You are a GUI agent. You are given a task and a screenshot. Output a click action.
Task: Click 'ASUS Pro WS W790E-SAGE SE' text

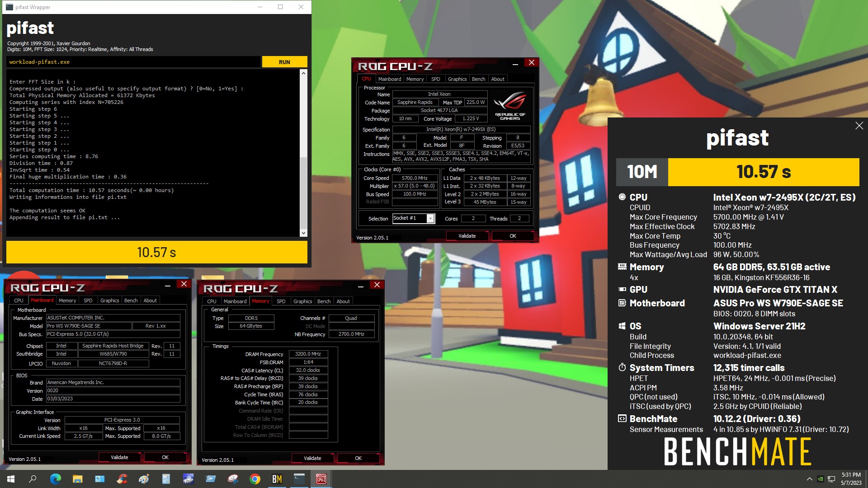pyautogui.click(x=778, y=303)
